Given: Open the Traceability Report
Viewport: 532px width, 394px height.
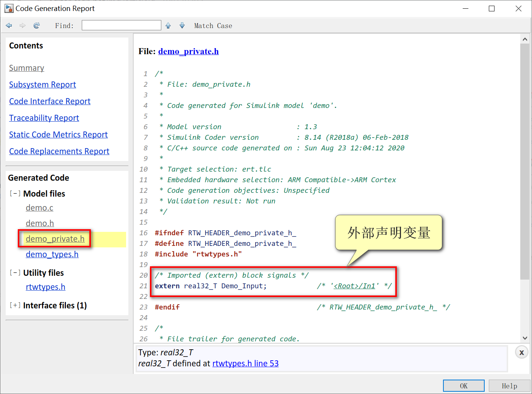Looking at the screenshot, I should pos(44,118).
